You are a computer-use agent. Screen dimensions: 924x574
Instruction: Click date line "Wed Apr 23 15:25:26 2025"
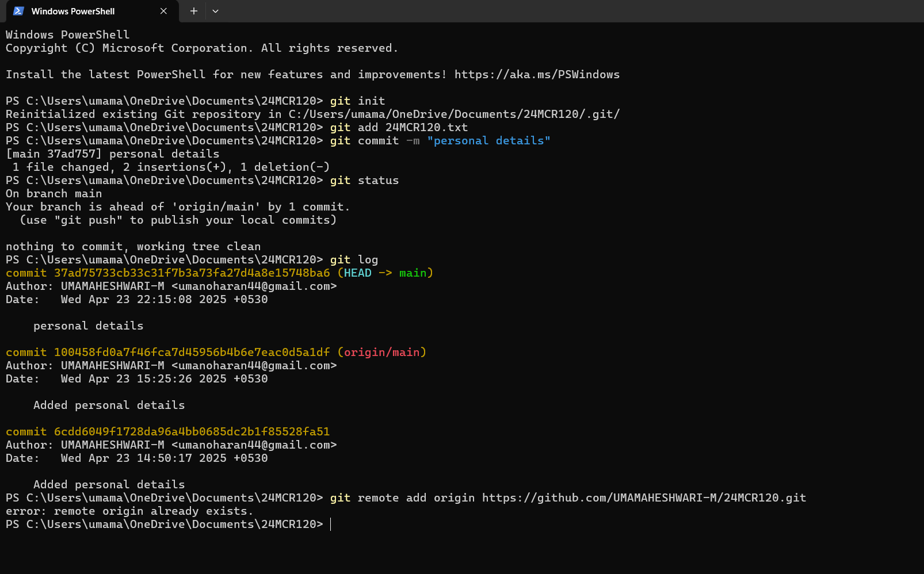click(137, 379)
